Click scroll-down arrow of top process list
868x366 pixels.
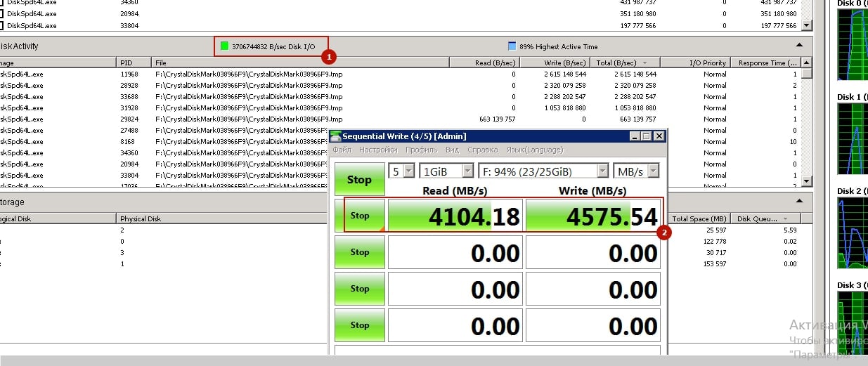807,25
